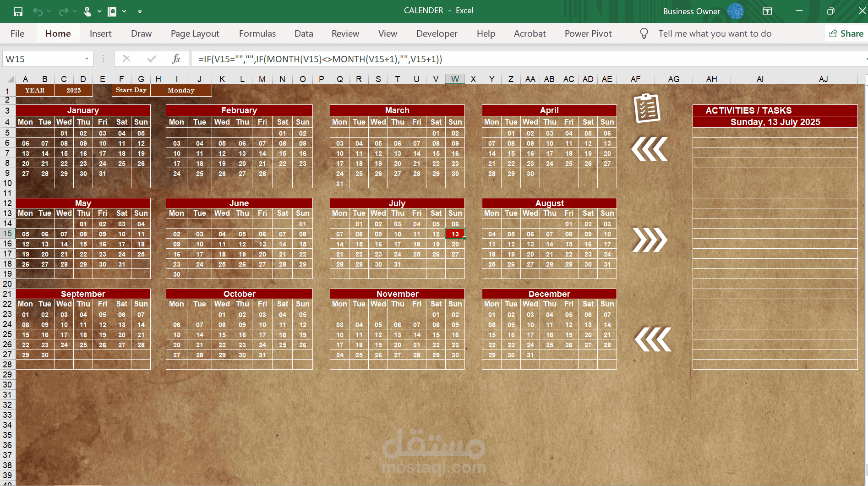The width and height of the screenshot is (868, 486).
Task: Click the Cancel X icon in formula bar
Action: click(x=126, y=59)
